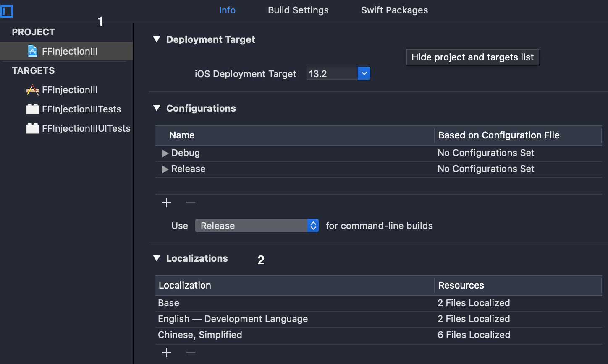Hide the project and targets list sidebar icon
The image size is (608, 364).
(x=7, y=11)
